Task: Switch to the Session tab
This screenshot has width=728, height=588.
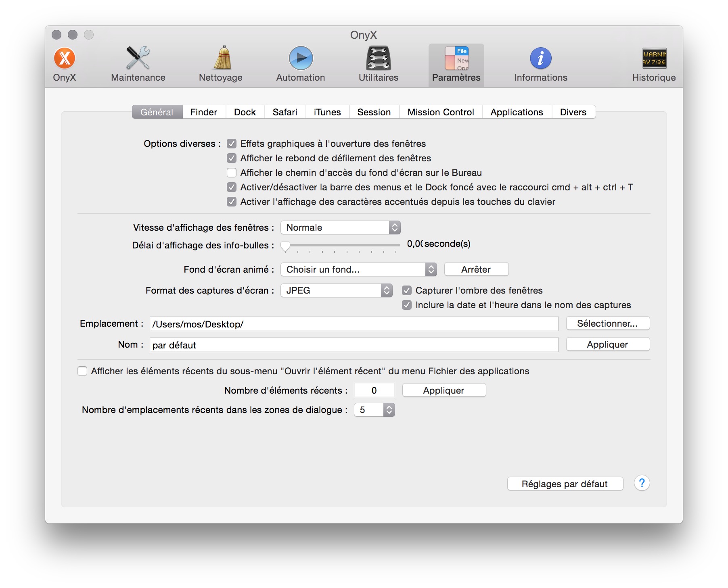Action: (x=374, y=112)
